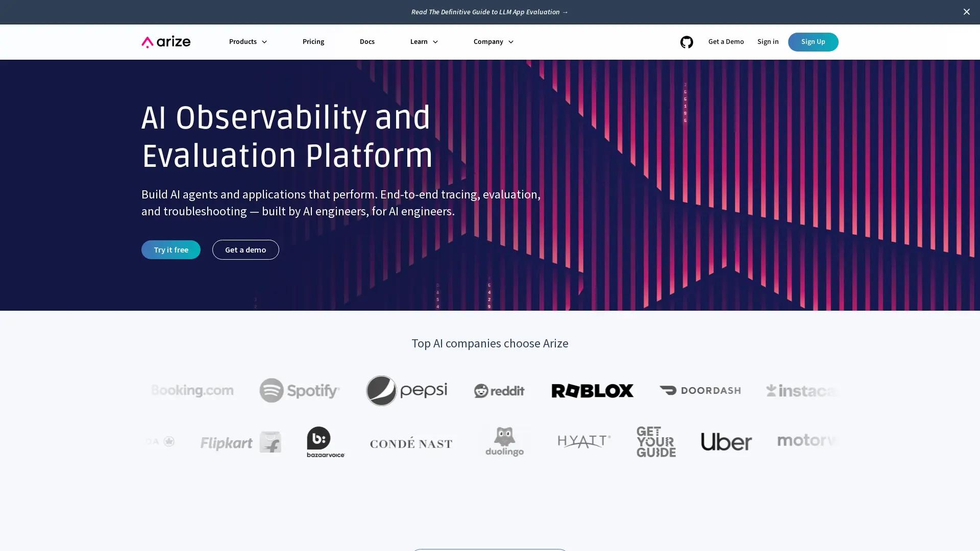This screenshot has width=980, height=551.
Task: Click the Try it free button
Action: [x=170, y=249]
